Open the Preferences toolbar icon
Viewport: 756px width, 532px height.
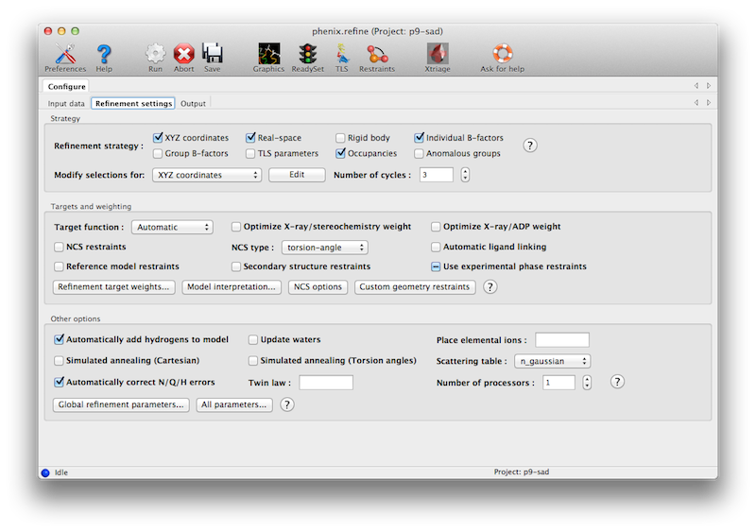tap(64, 55)
